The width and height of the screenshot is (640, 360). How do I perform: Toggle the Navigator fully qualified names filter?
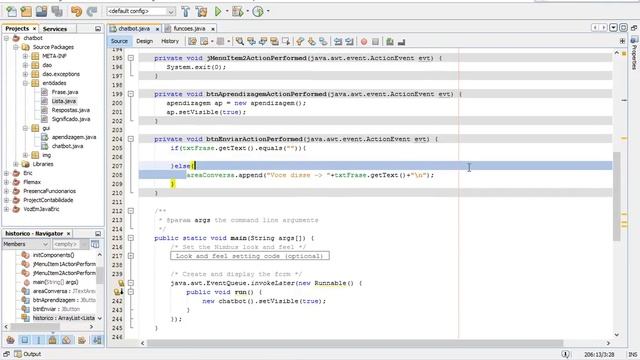[82, 340]
